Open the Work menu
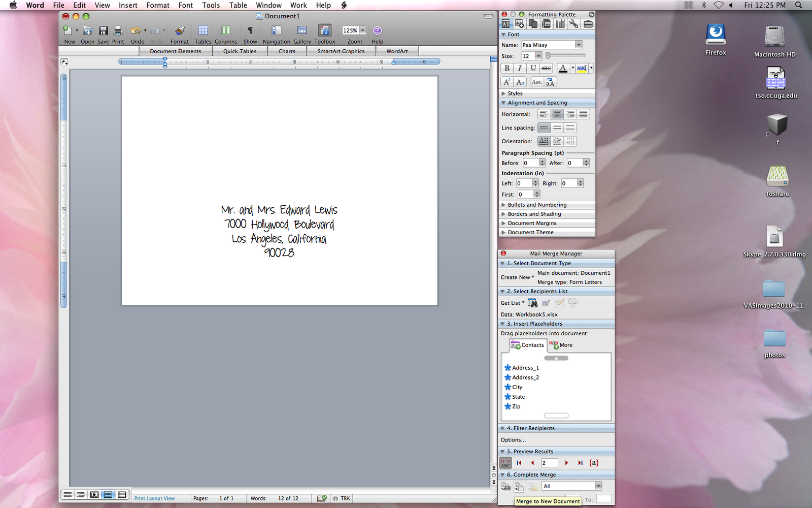 click(298, 5)
